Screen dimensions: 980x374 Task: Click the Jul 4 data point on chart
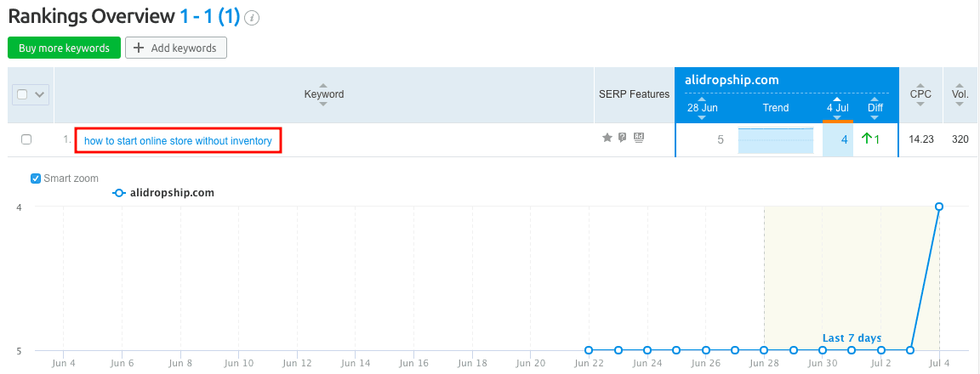tap(939, 207)
